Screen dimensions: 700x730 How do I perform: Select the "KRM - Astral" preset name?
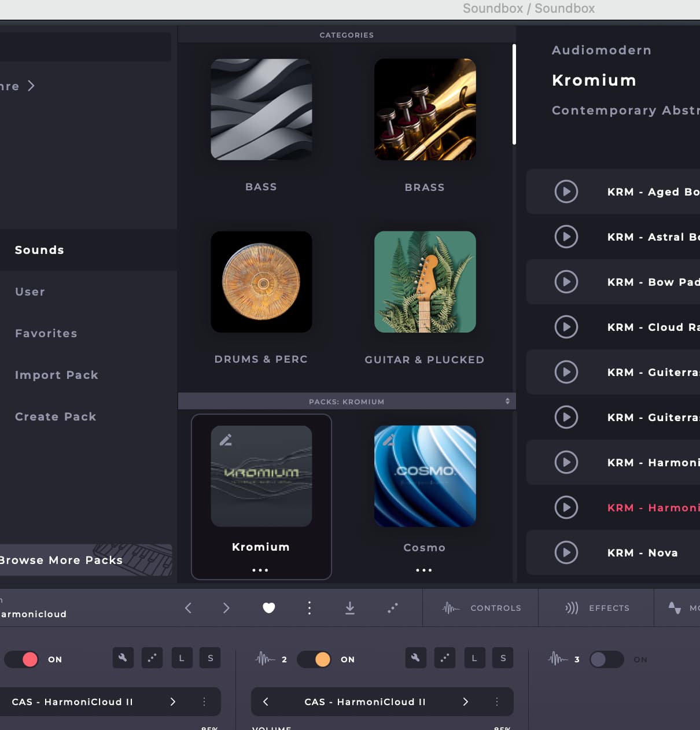(654, 237)
